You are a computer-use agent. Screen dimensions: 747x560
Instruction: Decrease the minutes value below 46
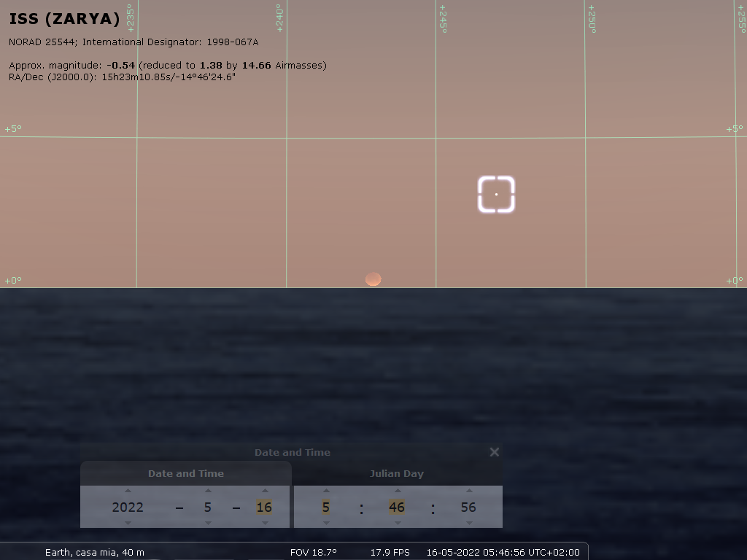(398, 523)
